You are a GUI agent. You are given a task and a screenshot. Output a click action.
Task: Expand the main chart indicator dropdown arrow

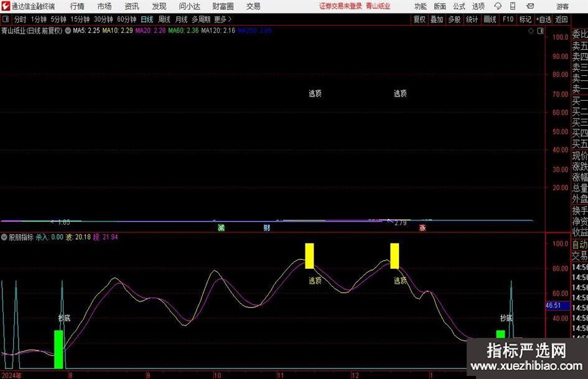click(x=68, y=30)
